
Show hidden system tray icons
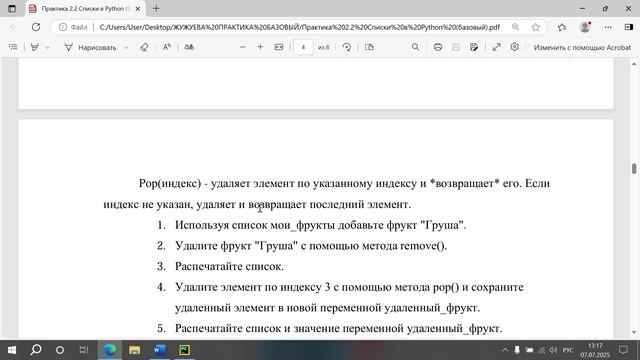coord(505,350)
